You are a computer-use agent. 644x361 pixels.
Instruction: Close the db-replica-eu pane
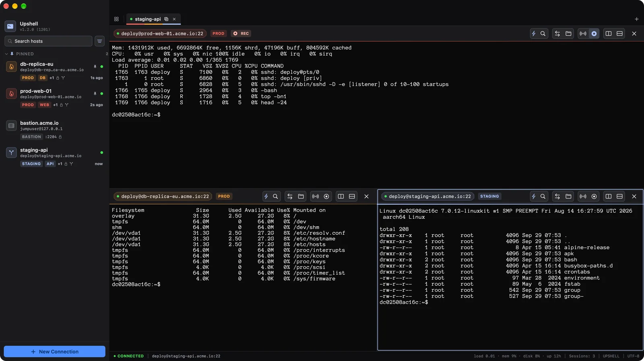click(366, 197)
